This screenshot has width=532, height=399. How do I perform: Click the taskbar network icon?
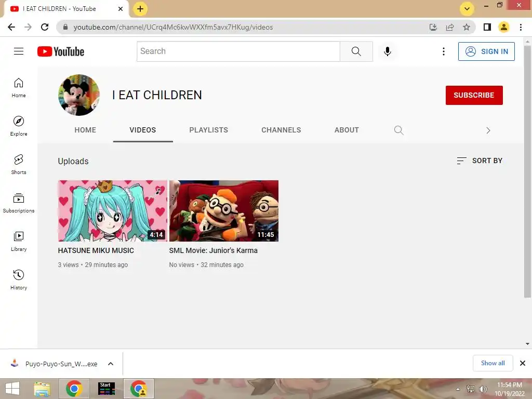click(x=471, y=389)
